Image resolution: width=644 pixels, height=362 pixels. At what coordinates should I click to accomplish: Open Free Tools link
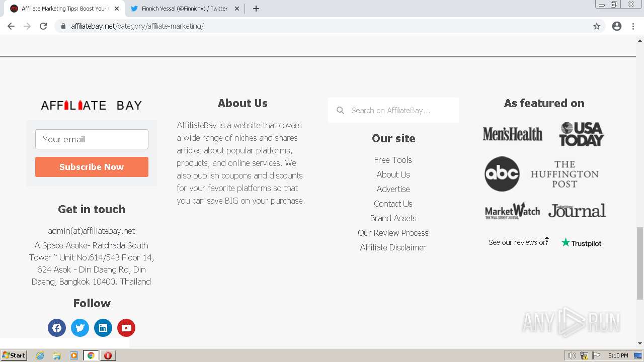[x=393, y=160]
